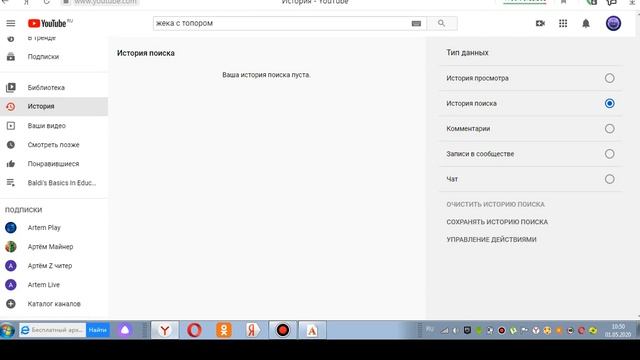640x360 pixels.
Task: Open the Artem Play subscription
Action: coord(44,227)
